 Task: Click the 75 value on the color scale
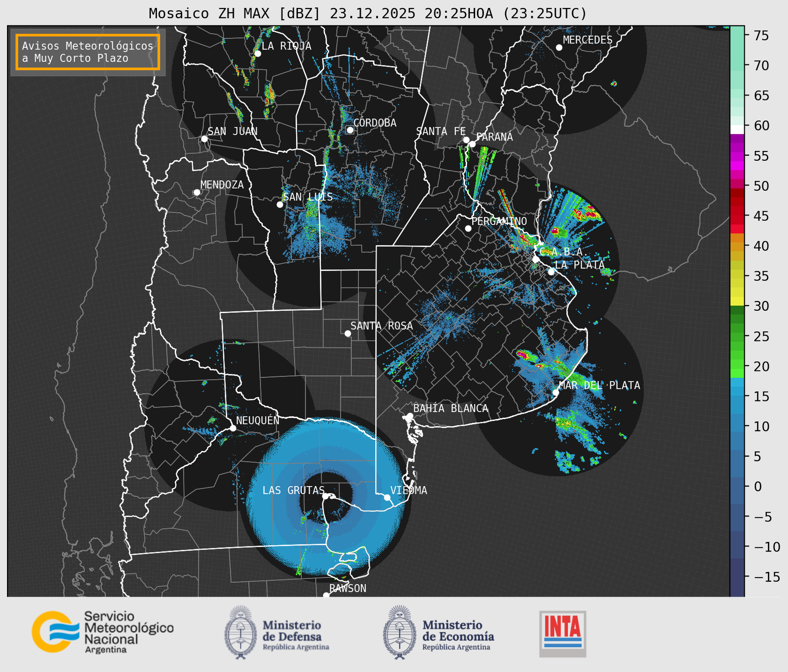tap(760, 36)
